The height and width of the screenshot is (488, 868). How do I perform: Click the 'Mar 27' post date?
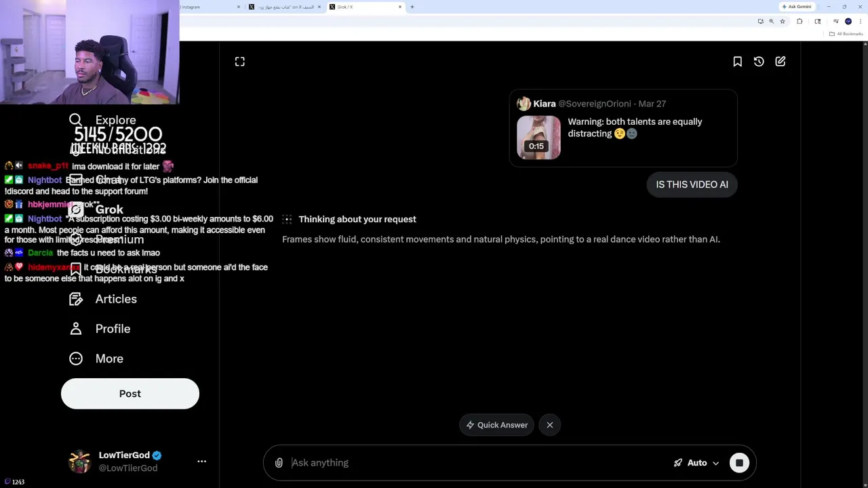(652, 104)
